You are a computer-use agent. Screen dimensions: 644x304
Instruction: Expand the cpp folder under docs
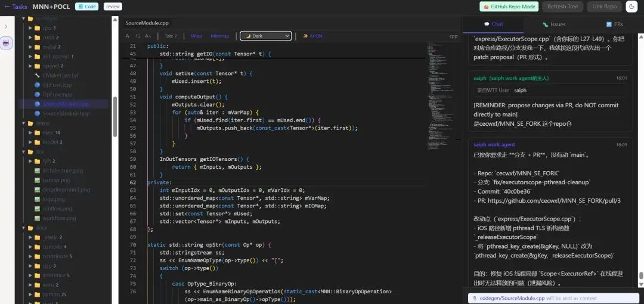(30, 266)
